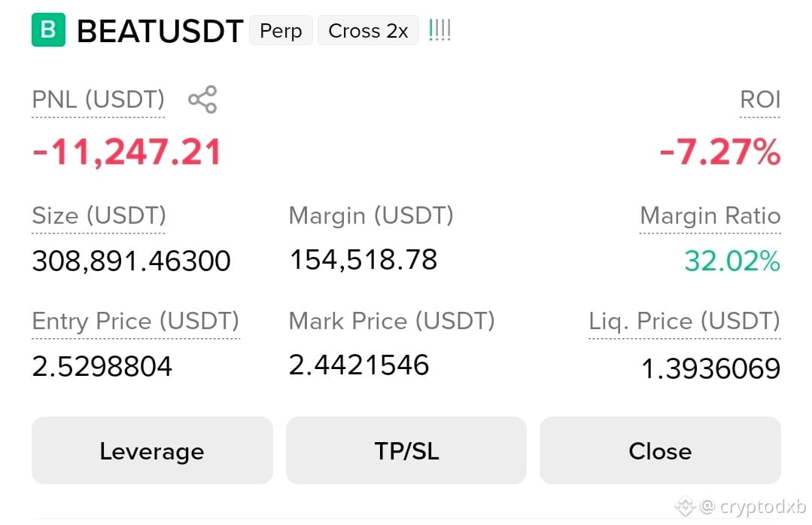Tap the Size (USDT) label
The height and width of the screenshot is (525, 812).
pos(99,215)
